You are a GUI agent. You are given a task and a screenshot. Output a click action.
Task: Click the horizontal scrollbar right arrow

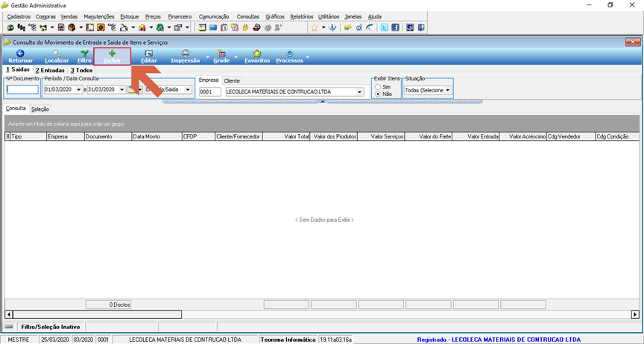pos(635,314)
